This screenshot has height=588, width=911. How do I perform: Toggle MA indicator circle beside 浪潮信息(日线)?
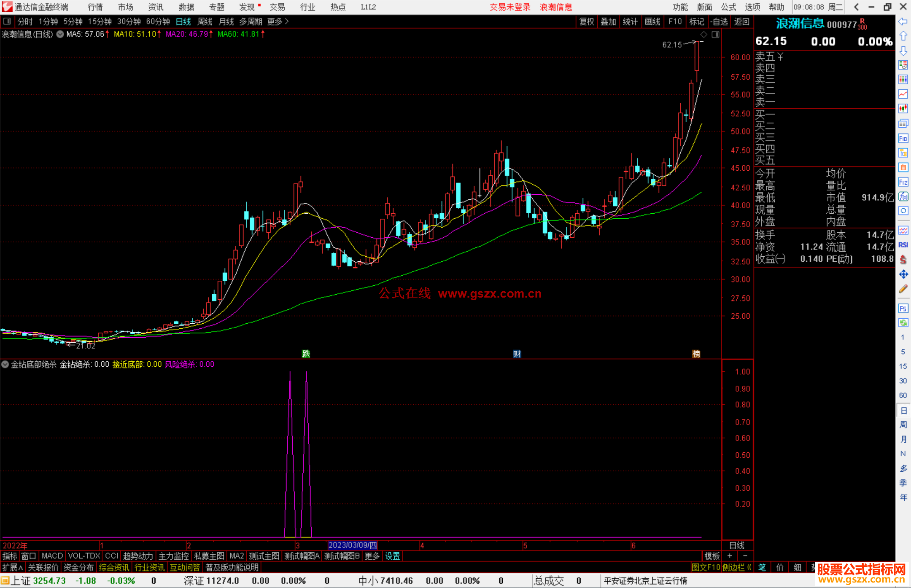point(60,34)
